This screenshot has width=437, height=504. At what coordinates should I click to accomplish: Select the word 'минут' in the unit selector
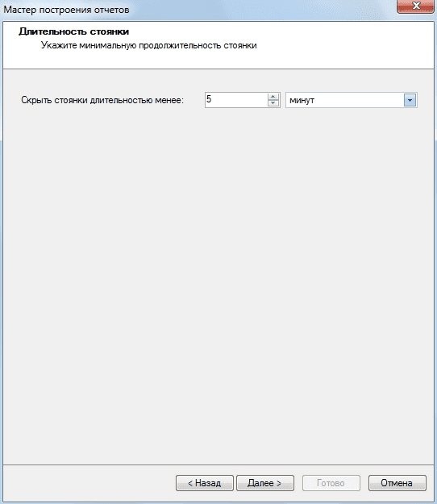[x=302, y=100]
